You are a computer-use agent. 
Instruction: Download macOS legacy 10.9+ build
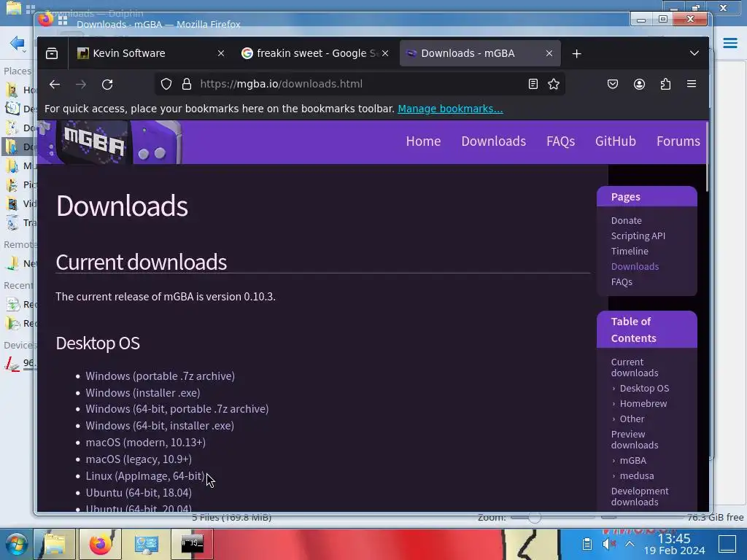(x=139, y=459)
